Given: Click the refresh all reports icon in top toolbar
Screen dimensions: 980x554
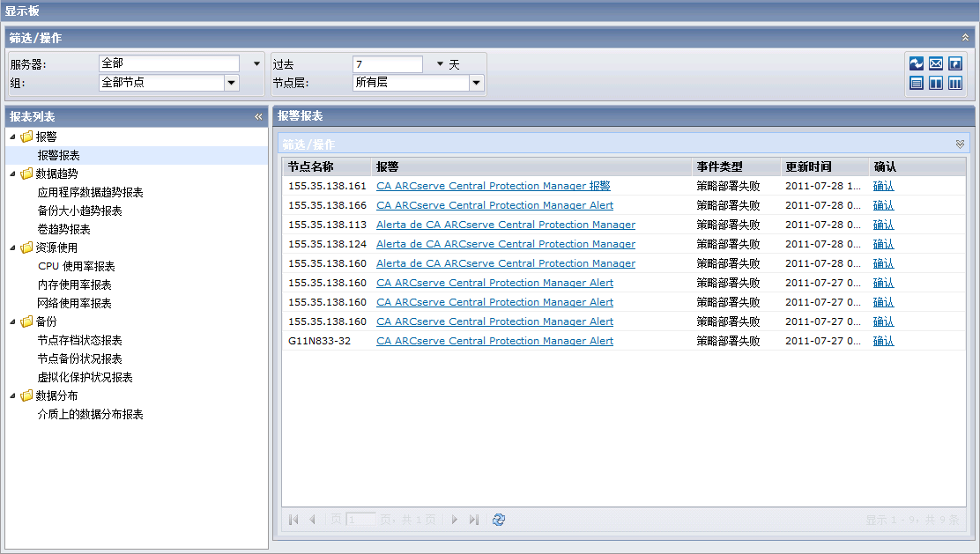Looking at the screenshot, I should (x=917, y=63).
